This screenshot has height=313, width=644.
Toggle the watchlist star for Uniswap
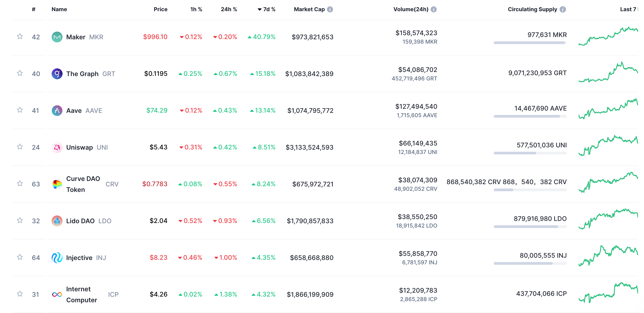(x=20, y=147)
